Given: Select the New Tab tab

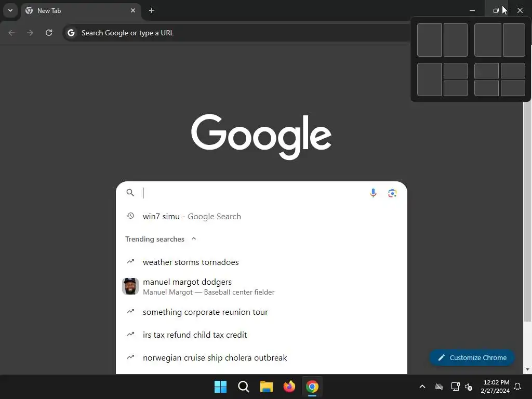Looking at the screenshot, I should [x=81, y=10].
